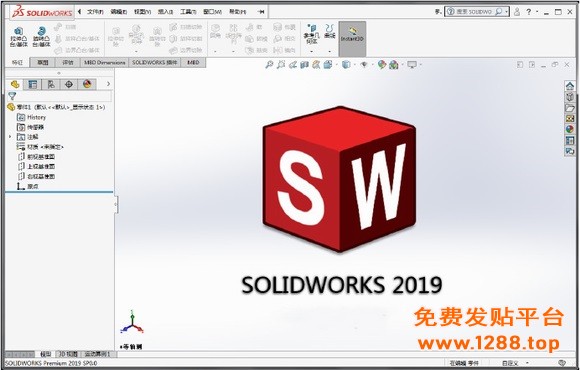
Task: Collapse the FeatureManager panel using its side handle
Action: (x=116, y=204)
